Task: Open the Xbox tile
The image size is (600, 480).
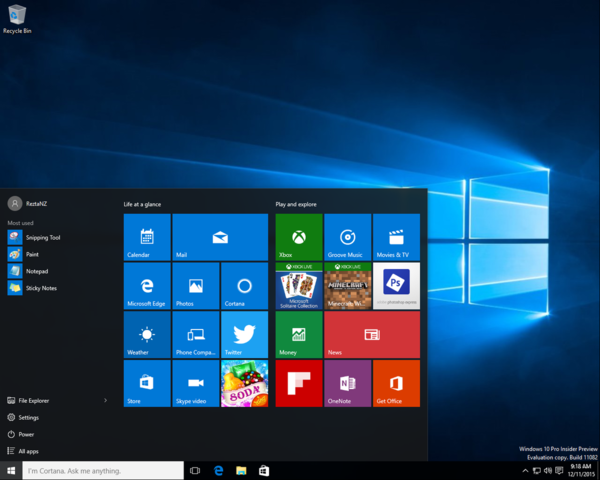Action: (x=299, y=237)
